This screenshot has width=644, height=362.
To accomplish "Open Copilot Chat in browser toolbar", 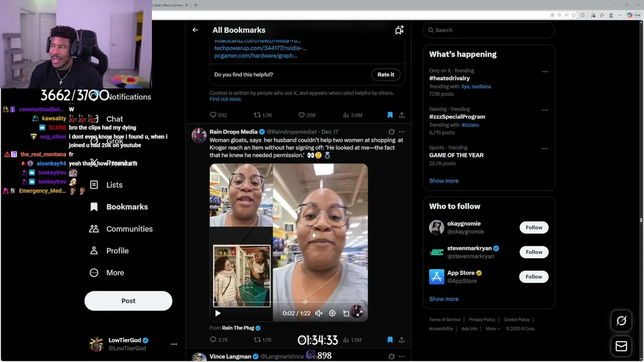I will coord(633,15).
